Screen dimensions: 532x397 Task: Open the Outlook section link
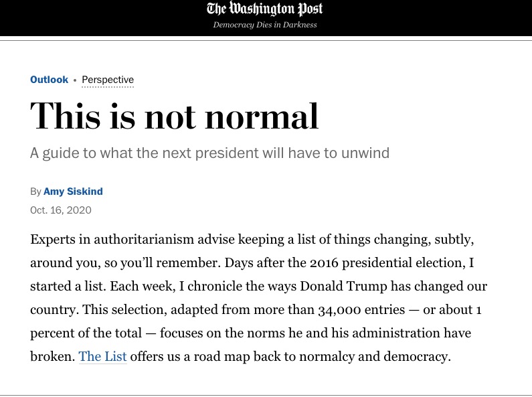[49, 80]
